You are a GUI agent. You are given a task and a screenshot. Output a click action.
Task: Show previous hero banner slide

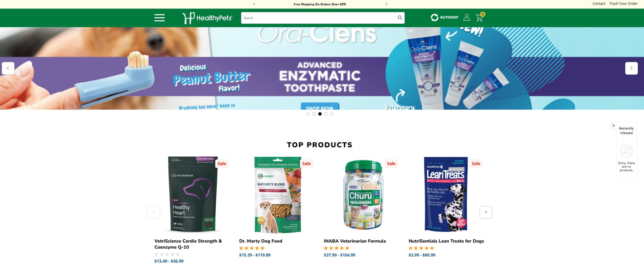(x=8, y=68)
